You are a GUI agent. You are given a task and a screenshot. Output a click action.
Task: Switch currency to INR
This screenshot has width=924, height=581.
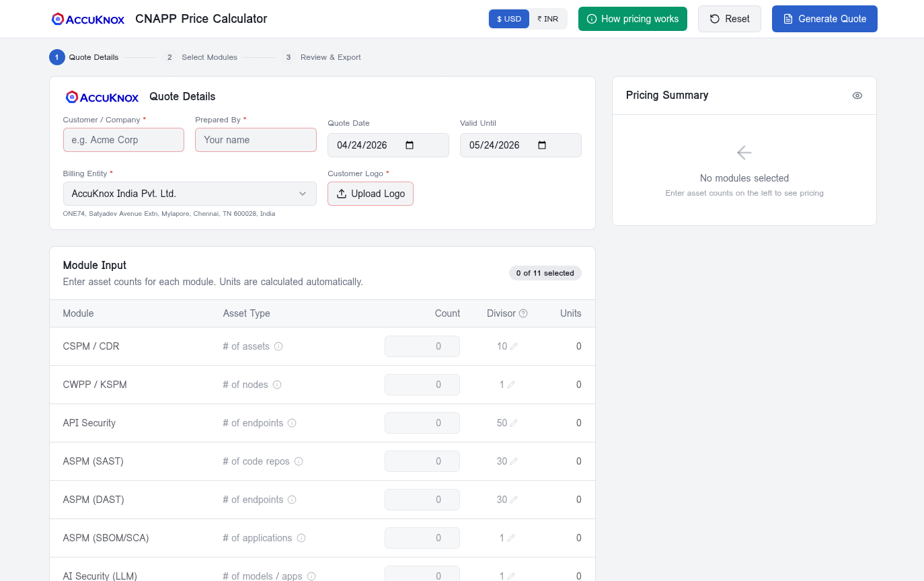(548, 19)
